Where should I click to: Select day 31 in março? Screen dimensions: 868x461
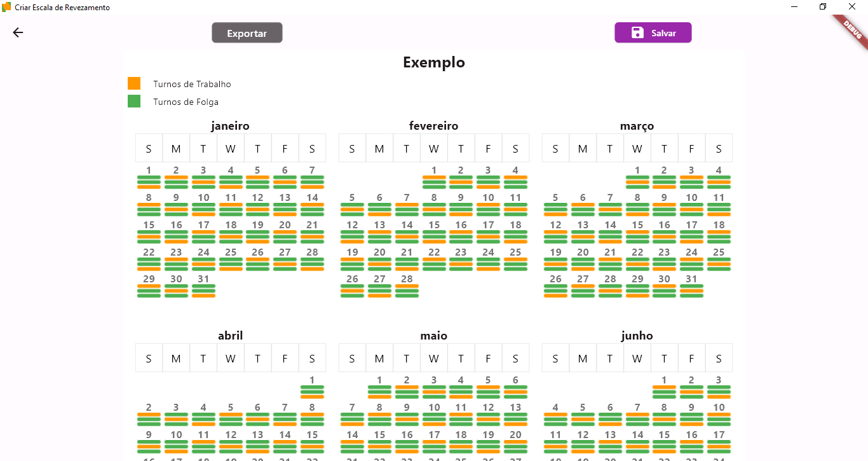(x=691, y=279)
